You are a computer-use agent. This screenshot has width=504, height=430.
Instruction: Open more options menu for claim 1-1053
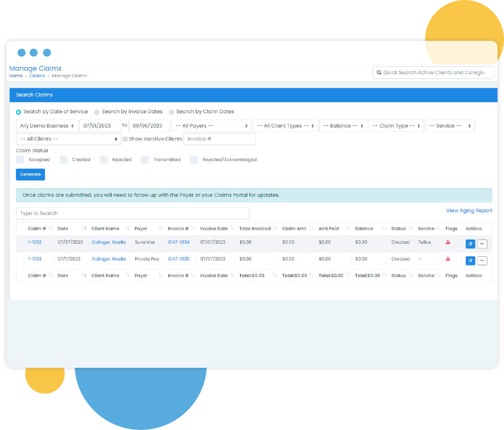point(482,261)
